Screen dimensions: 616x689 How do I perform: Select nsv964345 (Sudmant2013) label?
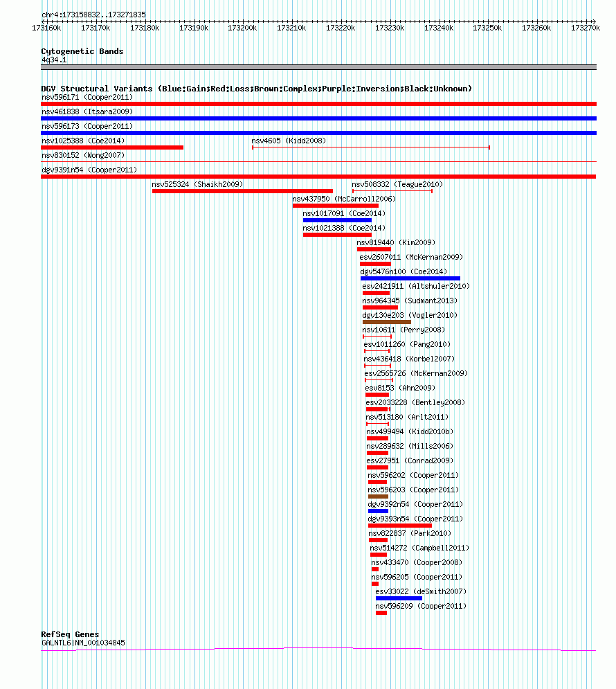410,300
